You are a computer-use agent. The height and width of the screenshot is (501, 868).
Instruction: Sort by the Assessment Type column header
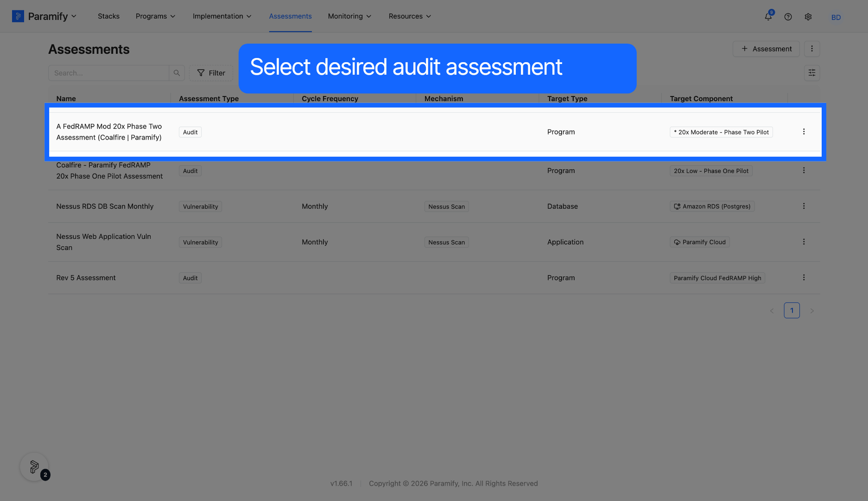(209, 98)
